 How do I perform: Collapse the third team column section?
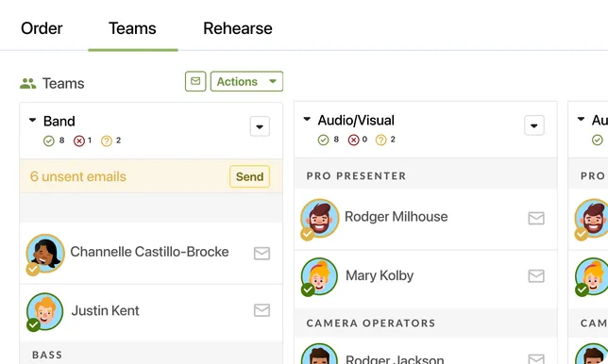tap(581, 119)
